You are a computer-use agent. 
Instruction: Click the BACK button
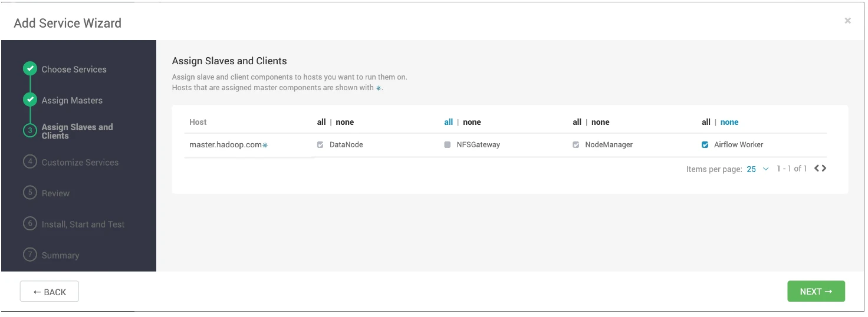click(50, 292)
